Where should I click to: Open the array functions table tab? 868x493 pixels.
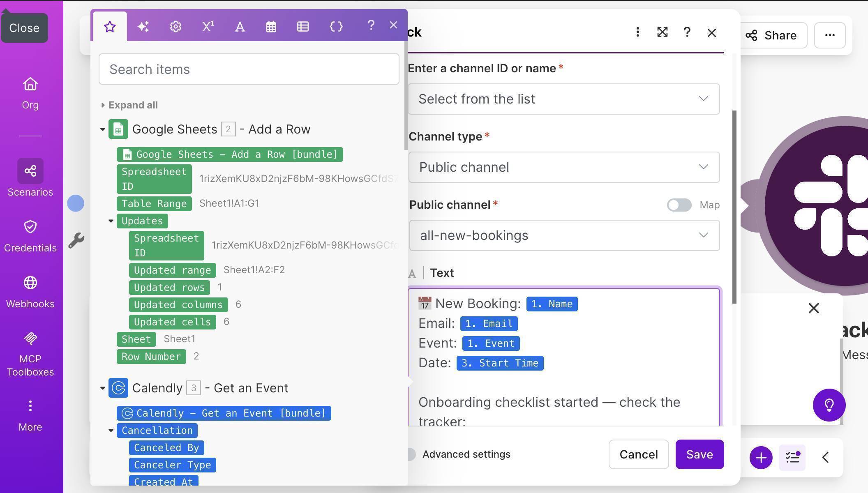click(x=303, y=26)
